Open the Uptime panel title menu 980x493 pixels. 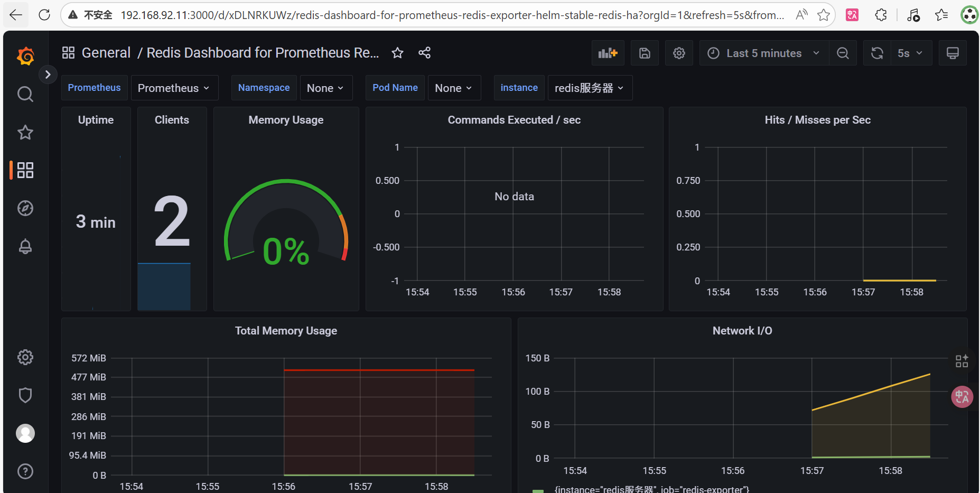tap(96, 120)
